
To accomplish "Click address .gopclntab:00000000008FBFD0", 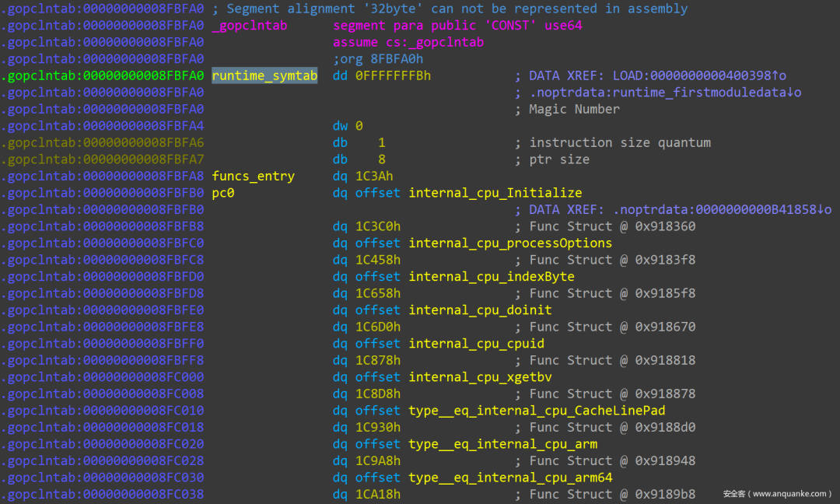I will pos(103,276).
